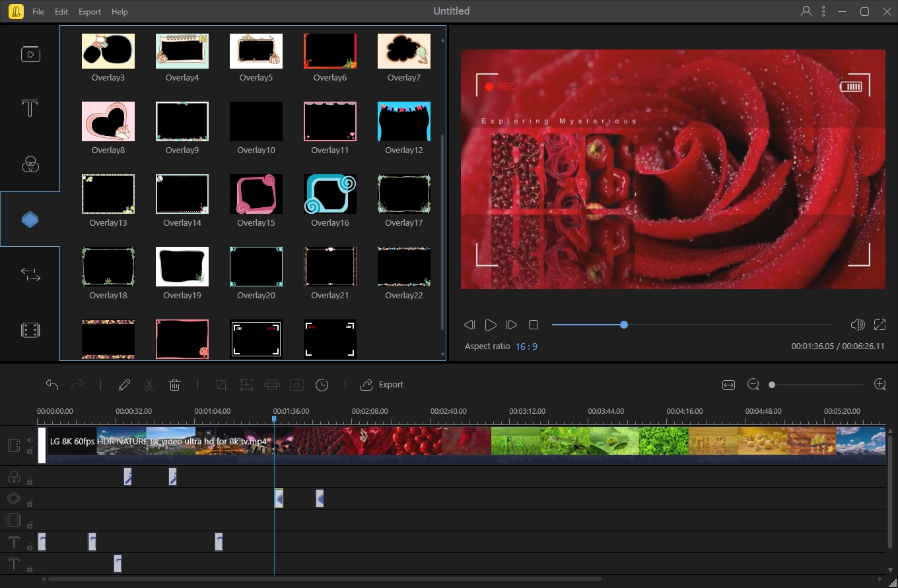Step forward to the next frame
This screenshot has height=588, width=898.
(x=511, y=325)
